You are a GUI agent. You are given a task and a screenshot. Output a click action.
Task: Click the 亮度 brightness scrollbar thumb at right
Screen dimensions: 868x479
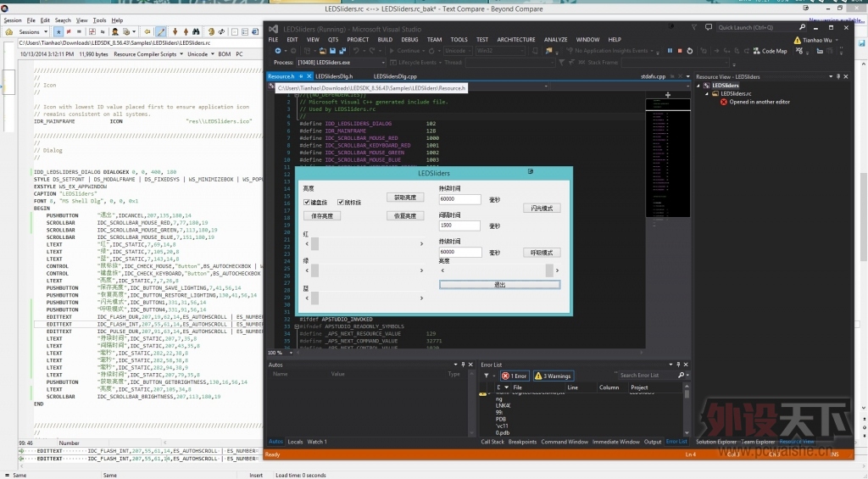pyautogui.click(x=549, y=270)
